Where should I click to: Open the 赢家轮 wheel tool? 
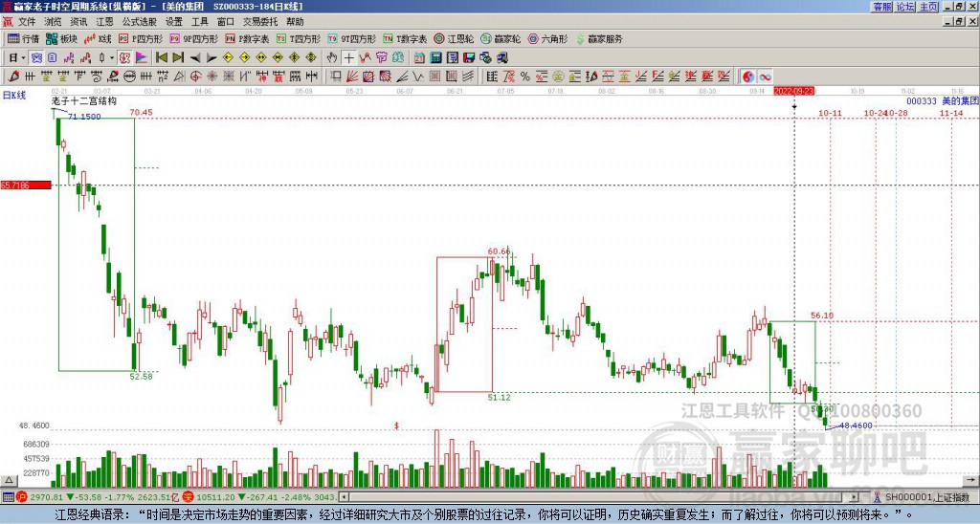pos(501,38)
